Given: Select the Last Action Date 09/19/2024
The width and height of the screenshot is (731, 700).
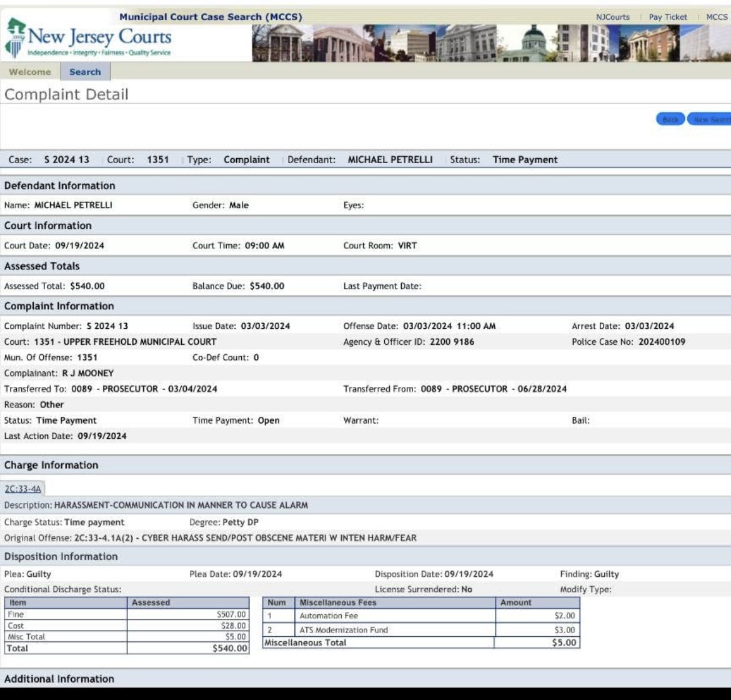Looking at the screenshot, I should click(102, 436).
